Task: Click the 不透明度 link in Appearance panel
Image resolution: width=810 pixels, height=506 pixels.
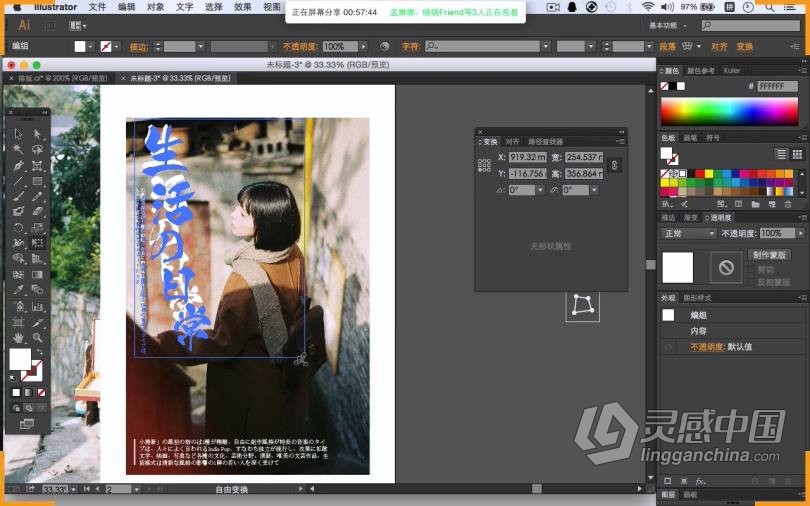Action: (708, 347)
